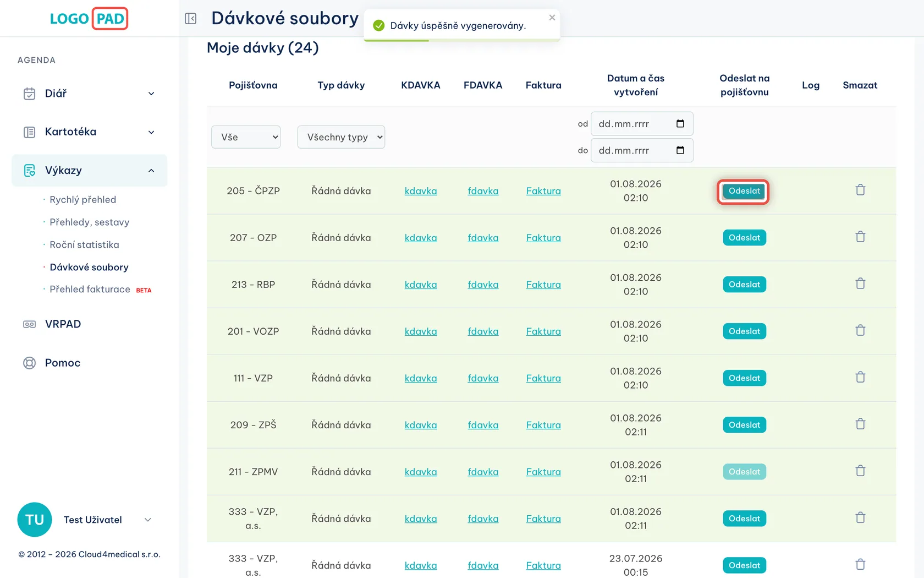
Task: Open Faktura for 207 - OZP
Action: [543, 238]
